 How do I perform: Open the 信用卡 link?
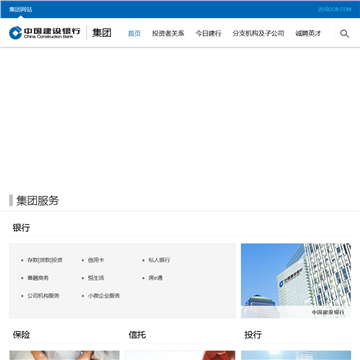click(x=96, y=260)
